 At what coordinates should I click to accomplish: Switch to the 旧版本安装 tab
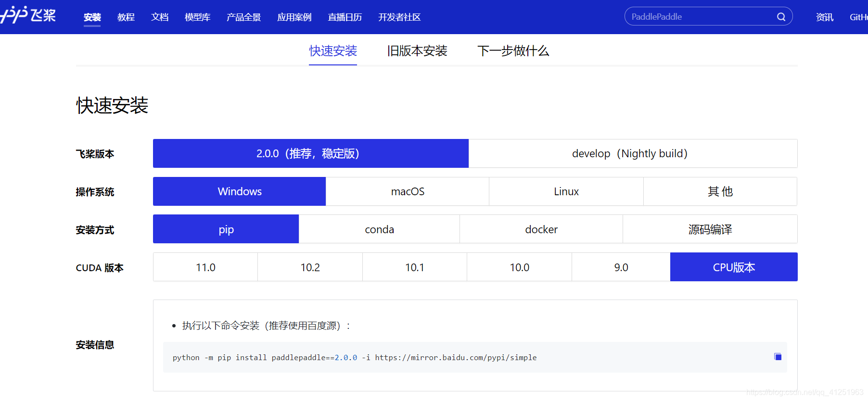click(x=417, y=51)
